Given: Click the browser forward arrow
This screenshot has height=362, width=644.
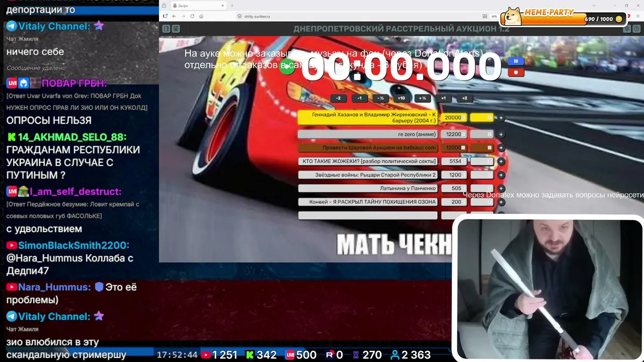Looking at the screenshot, I should (x=183, y=16).
